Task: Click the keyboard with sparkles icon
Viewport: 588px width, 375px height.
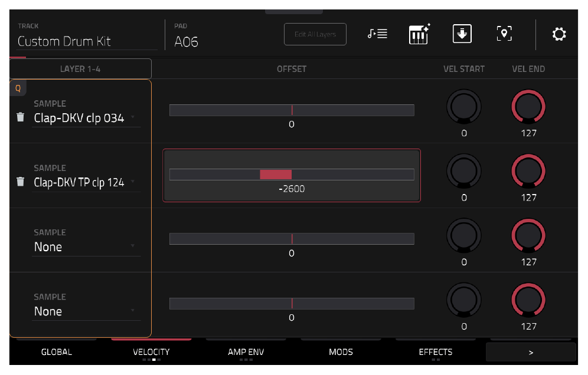Action: (x=419, y=34)
